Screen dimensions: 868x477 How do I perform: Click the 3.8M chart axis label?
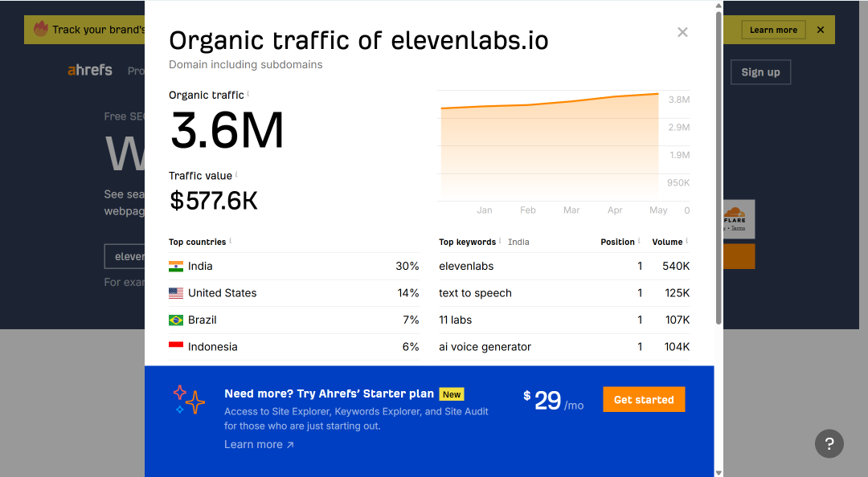(x=678, y=100)
